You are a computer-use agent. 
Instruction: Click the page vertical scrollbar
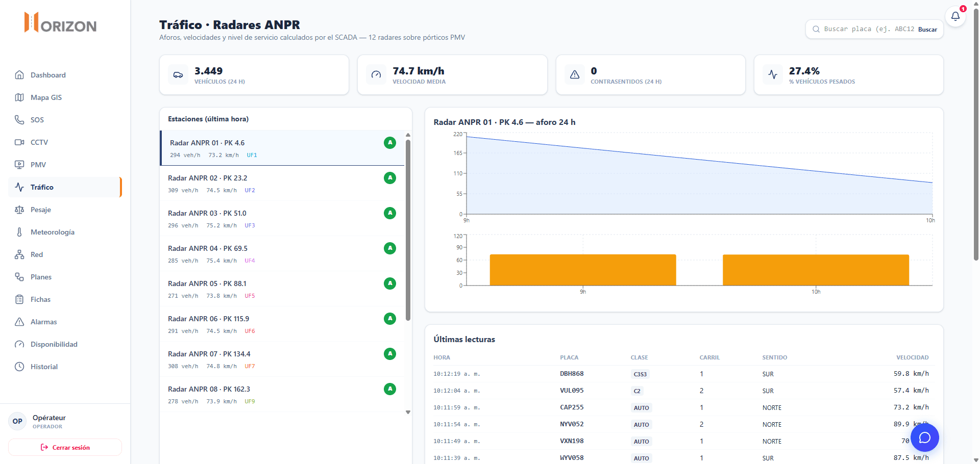976,134
